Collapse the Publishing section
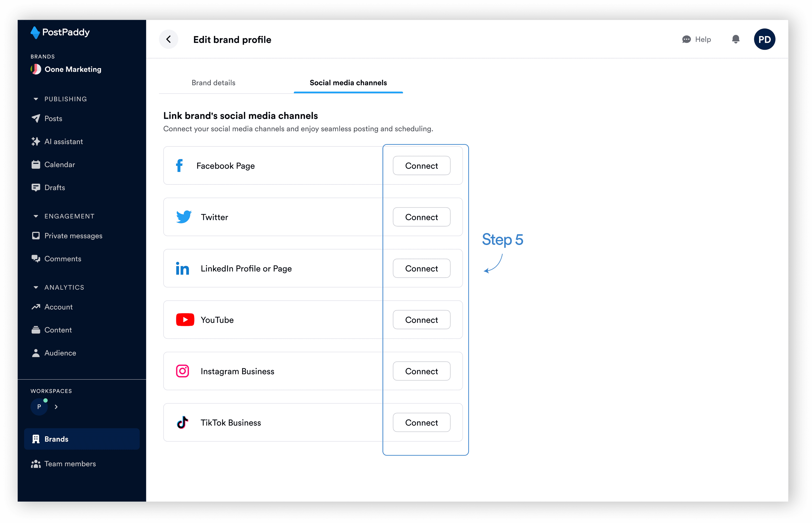 click(x=36, y=99)
